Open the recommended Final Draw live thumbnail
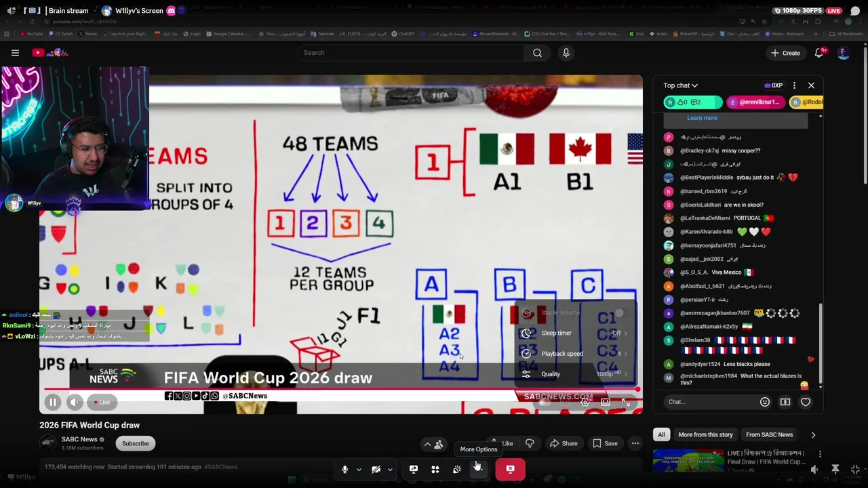 687,460
